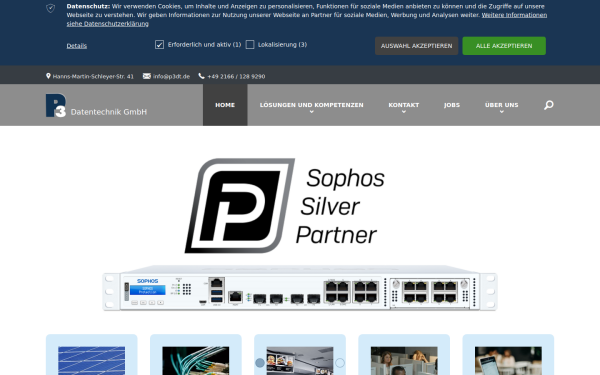Image resolution: width=600 pixels, height=375 pixels.
Task: Click the Hanns-Martin-Schleyer-Str. 41 address
Action: tap(93, 77)
